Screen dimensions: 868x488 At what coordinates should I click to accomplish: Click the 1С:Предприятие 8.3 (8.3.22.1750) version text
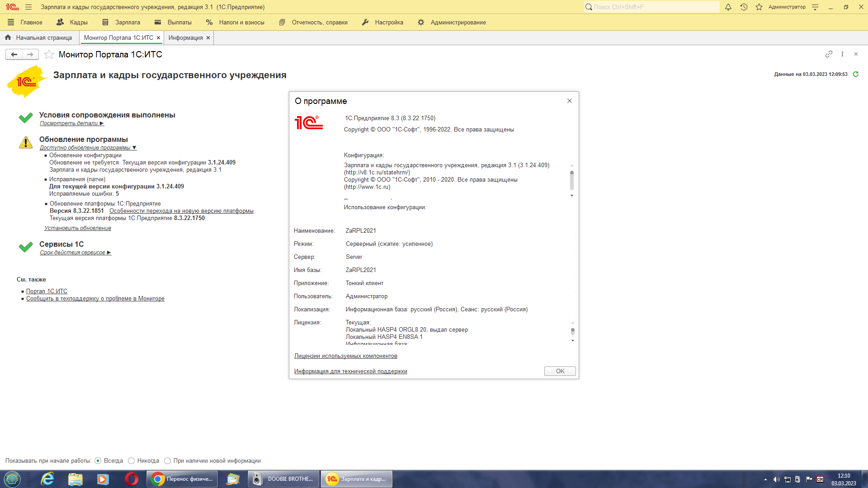(390, 118)
